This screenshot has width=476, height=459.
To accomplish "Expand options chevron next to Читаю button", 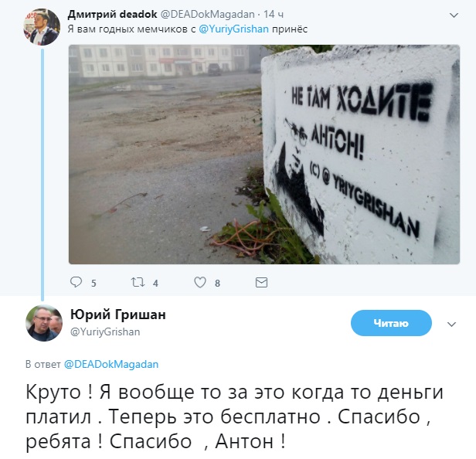I will point(452,325).
